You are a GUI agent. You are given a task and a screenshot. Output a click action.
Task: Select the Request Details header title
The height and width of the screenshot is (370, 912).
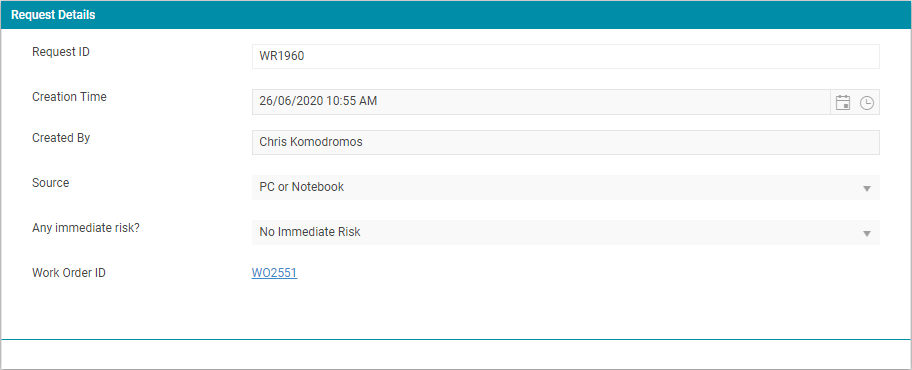[x=53, y=15]
